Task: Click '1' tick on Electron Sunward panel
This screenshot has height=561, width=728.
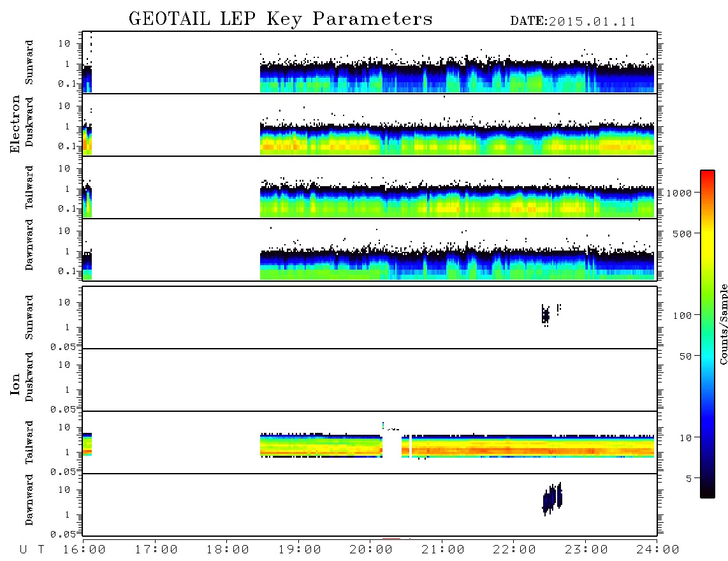Action: tap(68, 64)
